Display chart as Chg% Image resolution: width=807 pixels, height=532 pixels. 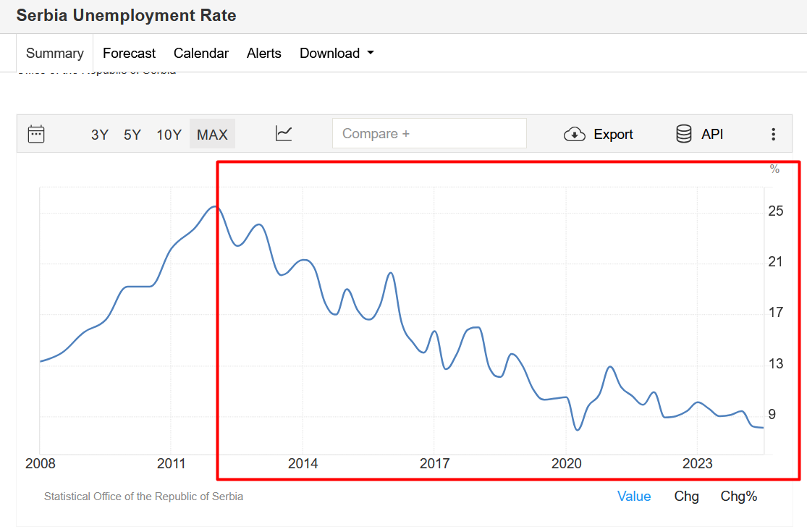739,496
